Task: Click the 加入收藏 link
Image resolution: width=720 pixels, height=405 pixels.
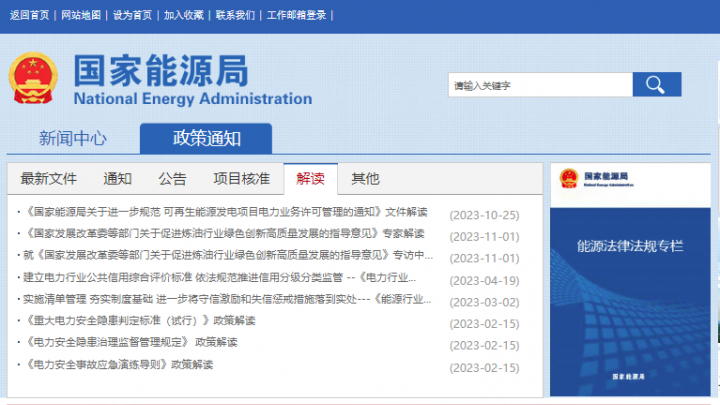Action: 184,15
